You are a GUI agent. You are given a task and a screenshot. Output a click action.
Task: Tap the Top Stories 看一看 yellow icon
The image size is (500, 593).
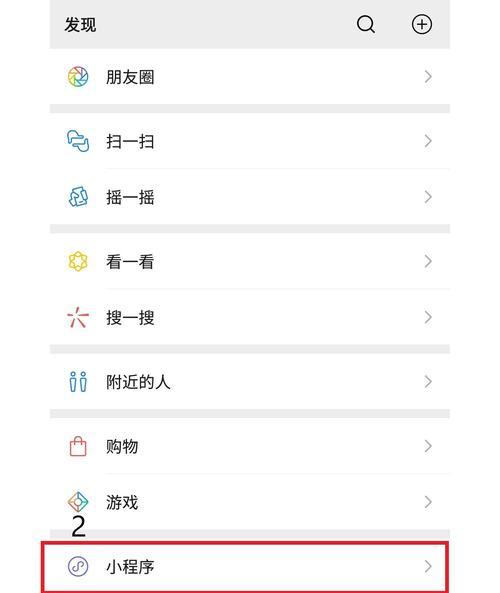(78, 261)
